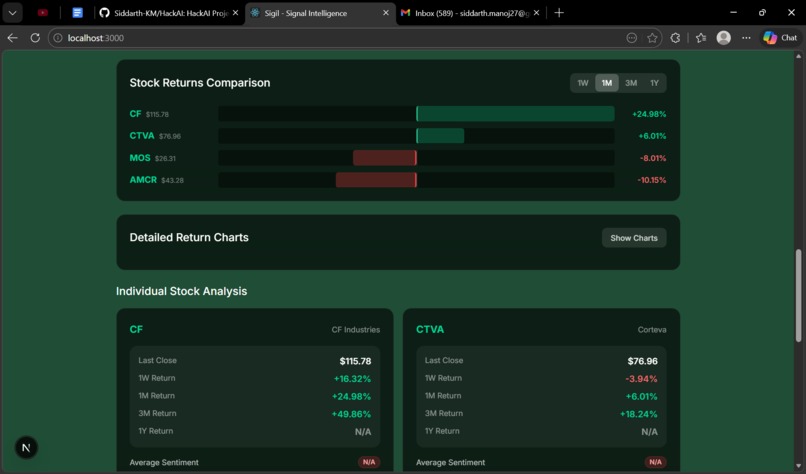Click the scrollbar down arrow

coord(798,467)
